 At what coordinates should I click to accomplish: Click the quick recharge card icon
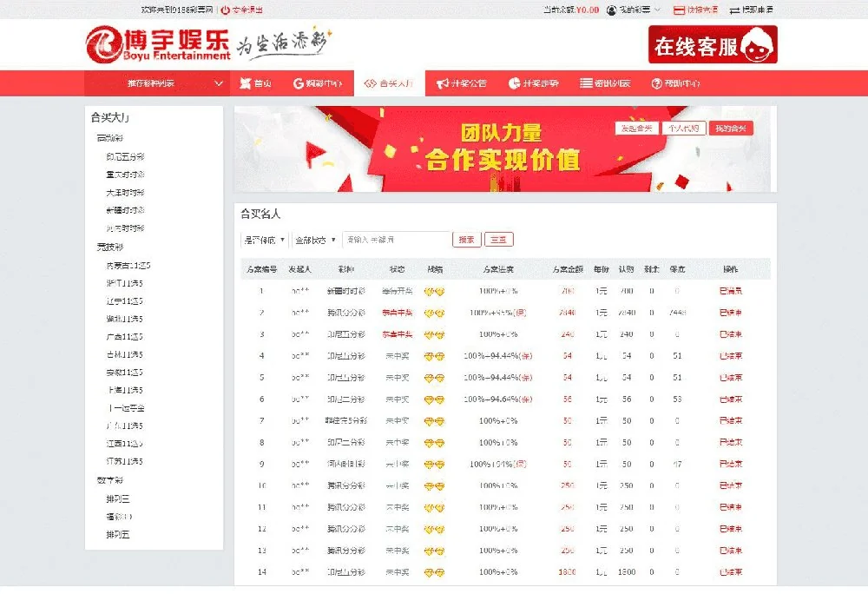point(679,10)
